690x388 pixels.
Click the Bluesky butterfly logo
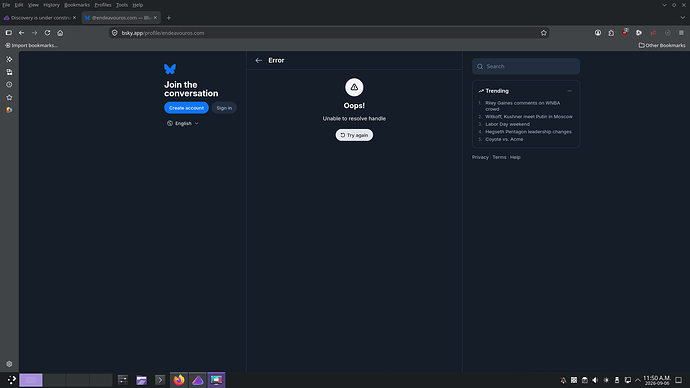pos(170,69)
